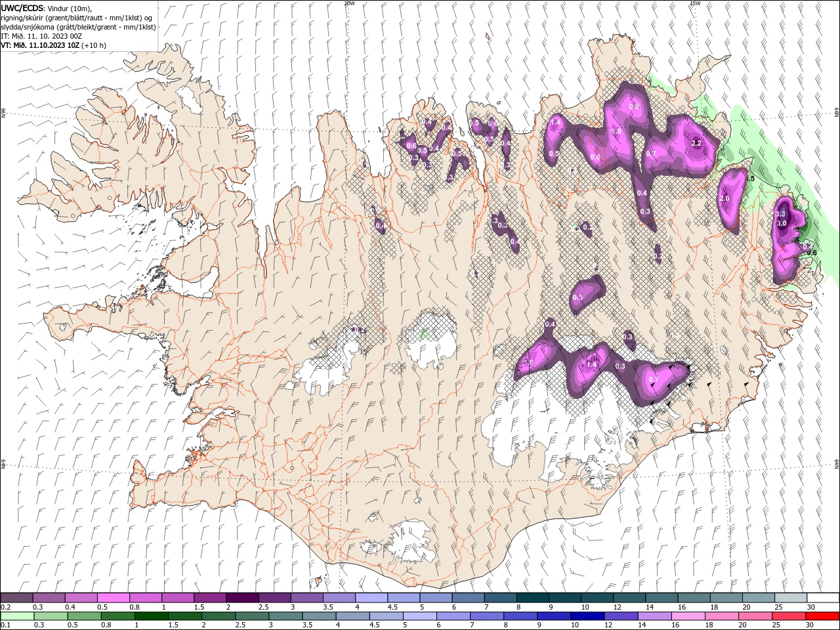This screenshot has height=630, width=840.
Task: Click the 'IT: Mið. 11. 10. 2023 00Z' line
Action: [41, 36]
